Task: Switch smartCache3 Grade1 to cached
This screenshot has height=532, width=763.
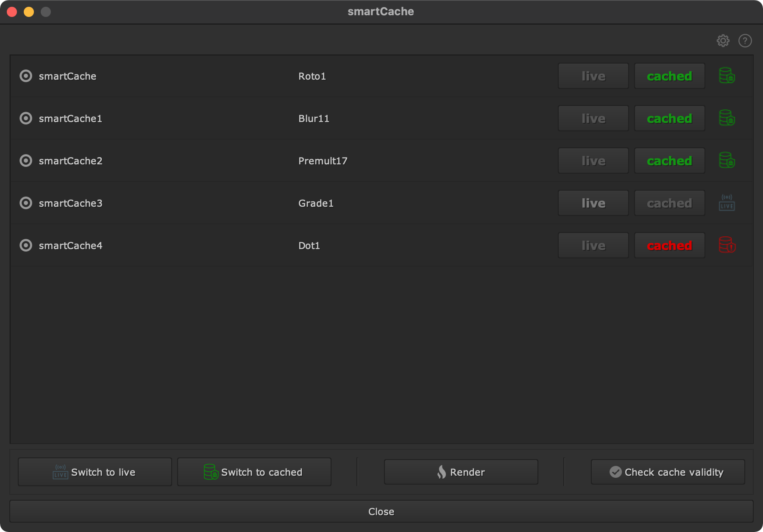Action: tap(669, 203)
